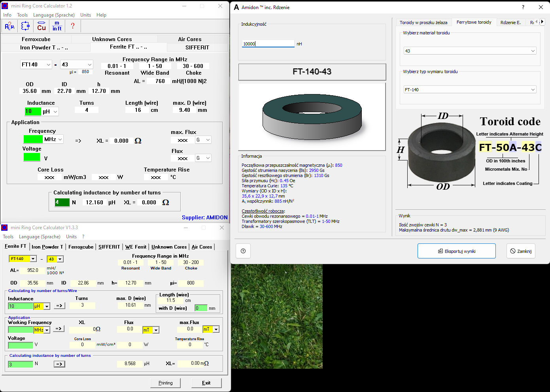Click the AL/µi unknown core toolbar icon
The width and height of the screenshot is (550, 392).
[9, 26]
